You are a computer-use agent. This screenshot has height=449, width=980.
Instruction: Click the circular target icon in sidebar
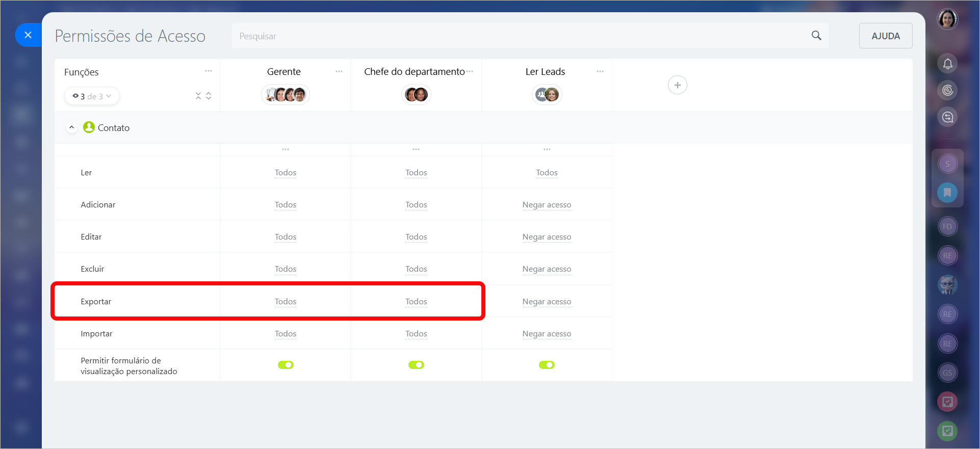[x=947, y=90]
